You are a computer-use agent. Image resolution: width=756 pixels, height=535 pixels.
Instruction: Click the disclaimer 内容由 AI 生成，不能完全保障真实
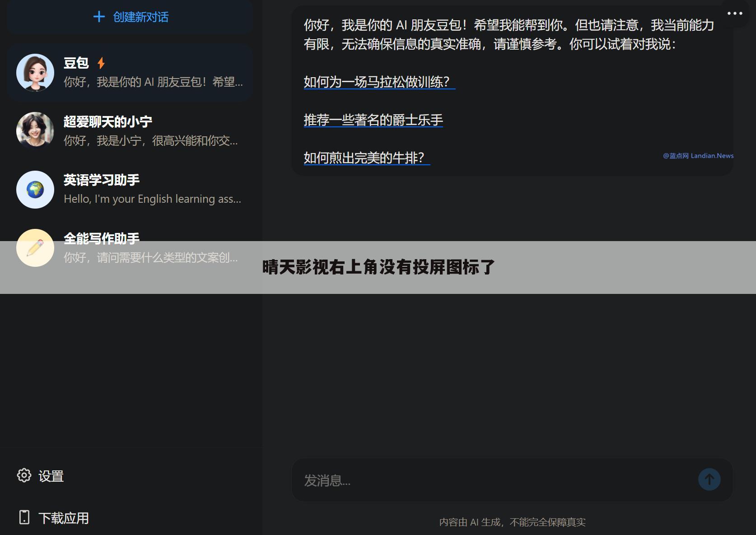pyautogui.click(x=512, y=522)
